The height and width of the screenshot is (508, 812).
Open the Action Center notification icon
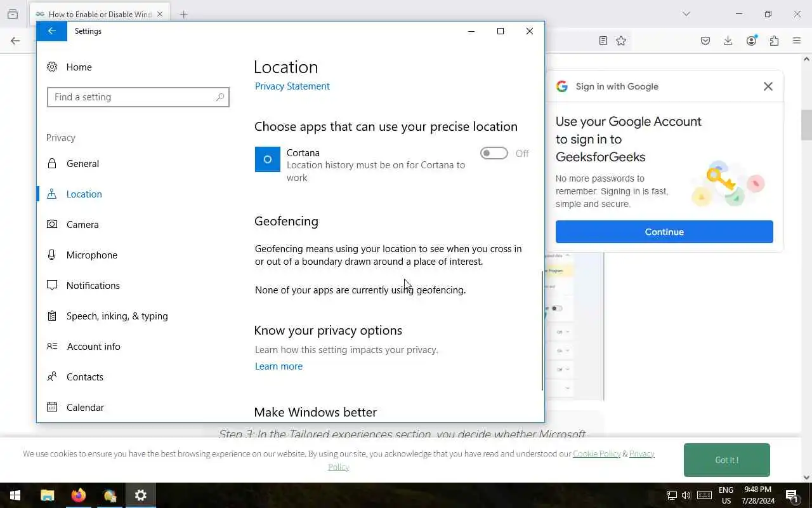point(792,495)
